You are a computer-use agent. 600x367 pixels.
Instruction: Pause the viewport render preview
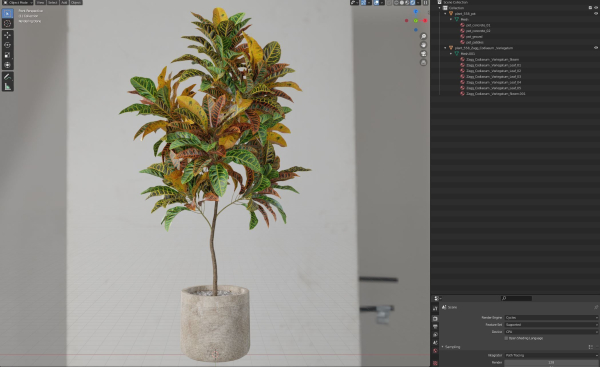[426, 3]
